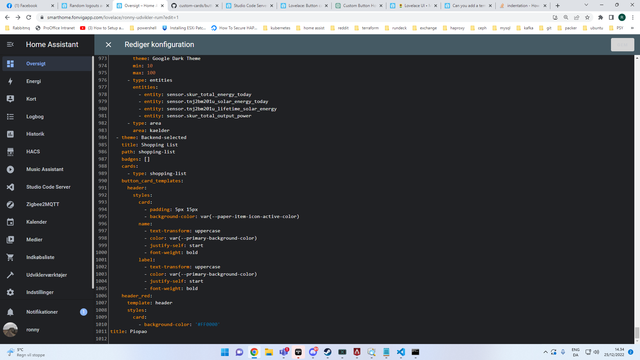Show hidden system tray icons
The image size is (640, 360).
545,352
